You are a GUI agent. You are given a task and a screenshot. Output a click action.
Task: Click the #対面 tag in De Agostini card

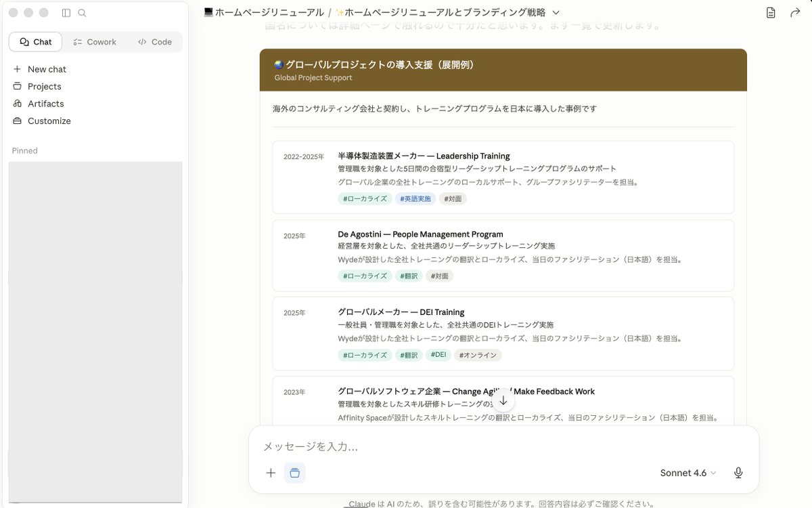(440, 276)
